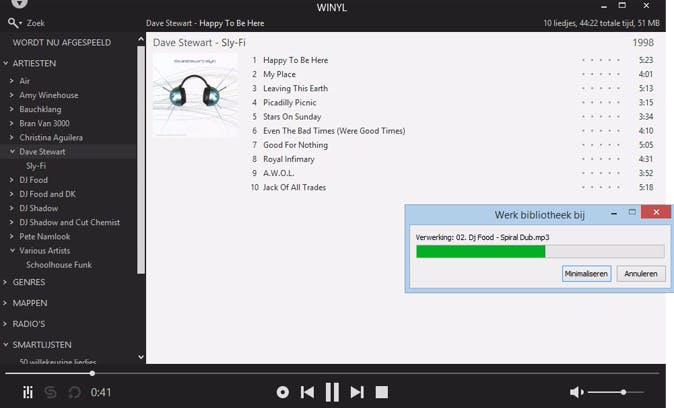674x408 pixels.
Task: Rate Happy To Be Here stars
Action: (600, 60)
